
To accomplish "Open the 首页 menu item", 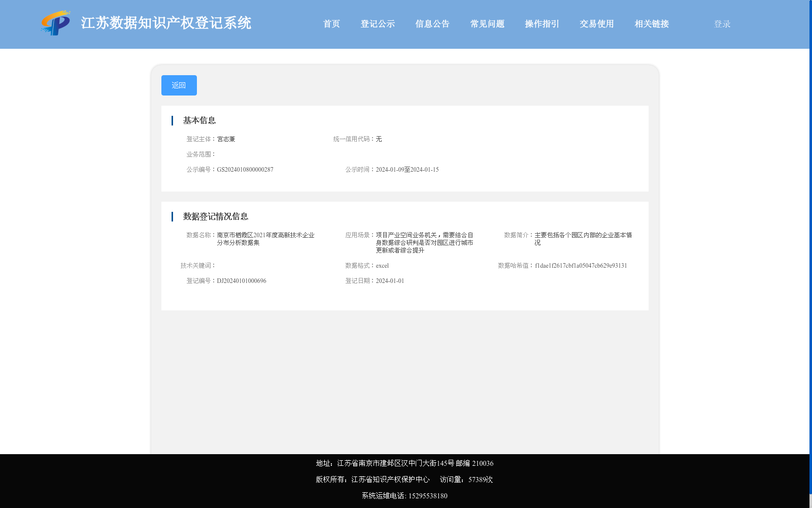I will click(331, 24).
